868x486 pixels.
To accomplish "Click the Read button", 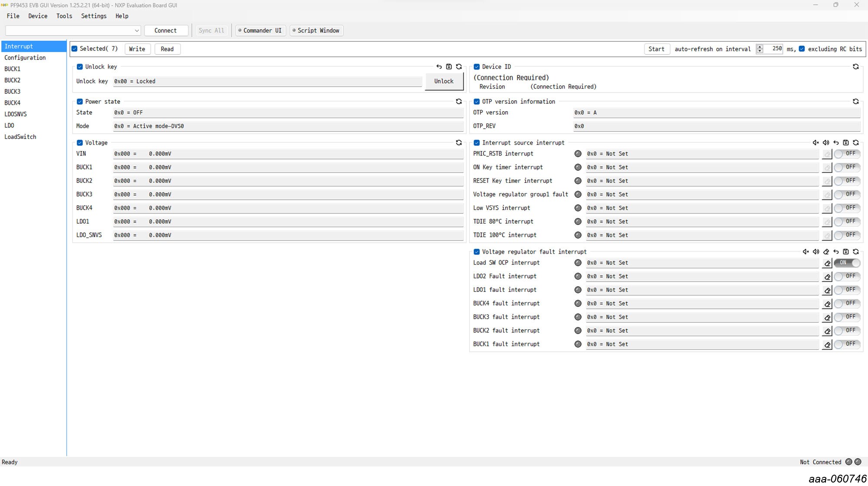I will coord(167,49).
